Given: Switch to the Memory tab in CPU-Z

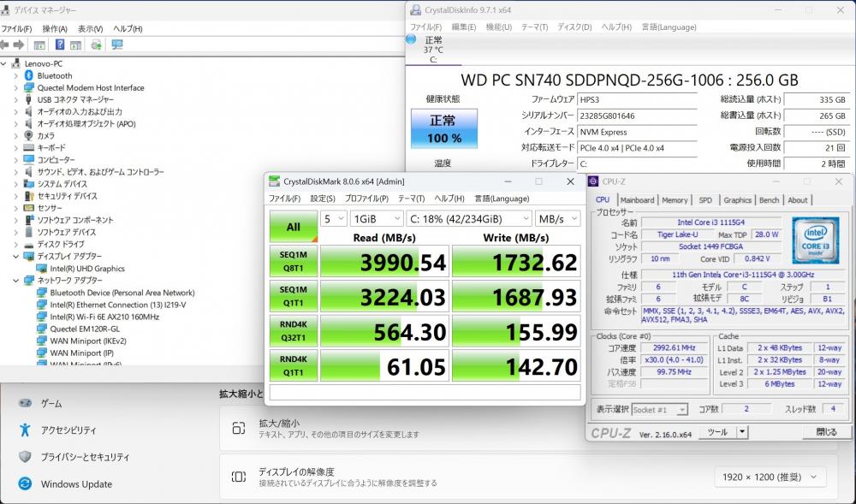Looking at the screenshot, I should pyautogui.click(x=675, y=200).
